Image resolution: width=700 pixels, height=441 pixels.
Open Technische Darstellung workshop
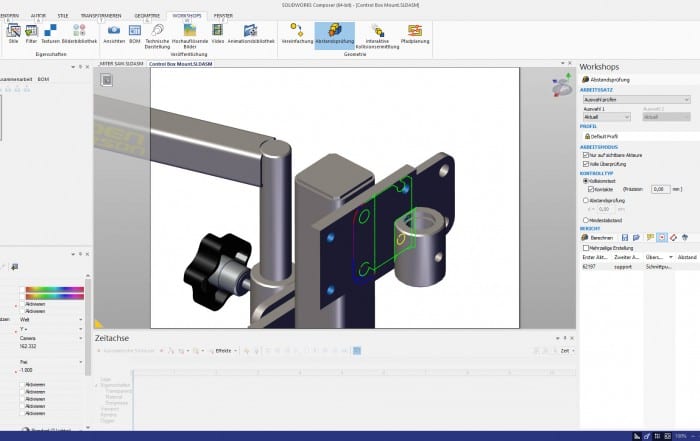pyautogui.click(x=158, y=36)
